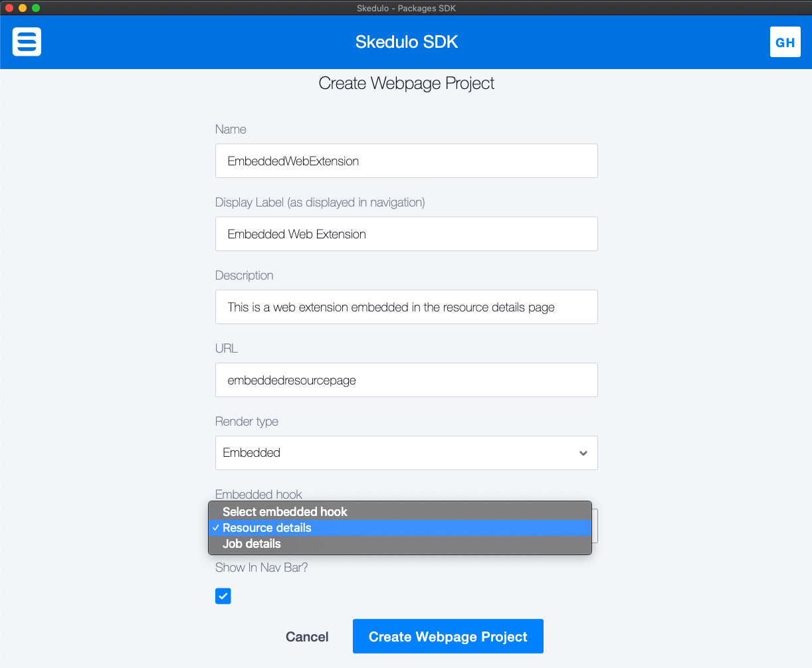Click into the Display Label text field
The image size is (812, 668).
[406, 234]
